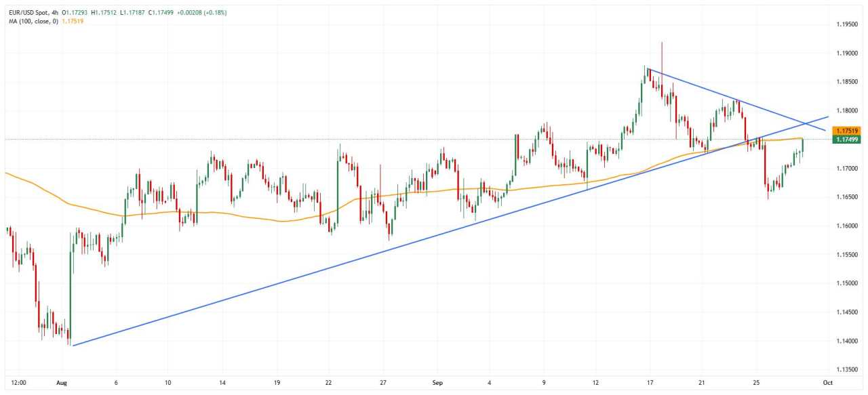Select the Aug label on the time axis
868x395 pixels.
(62, 383)
